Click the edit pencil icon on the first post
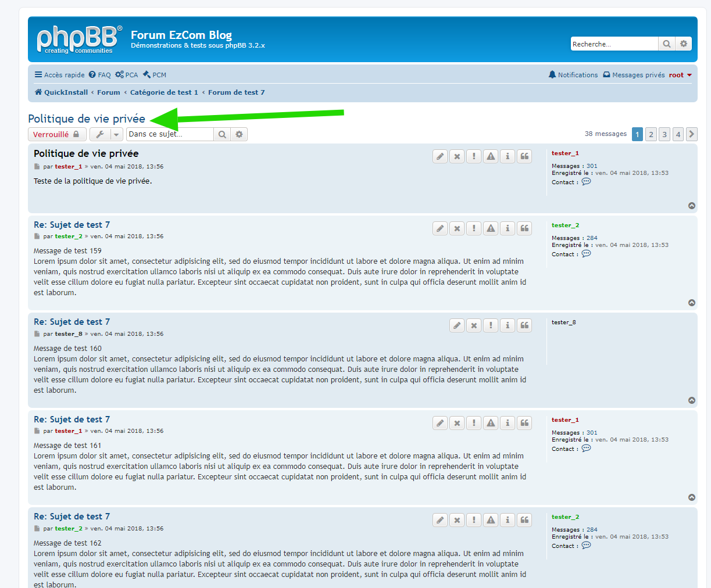 coord(440,156)
